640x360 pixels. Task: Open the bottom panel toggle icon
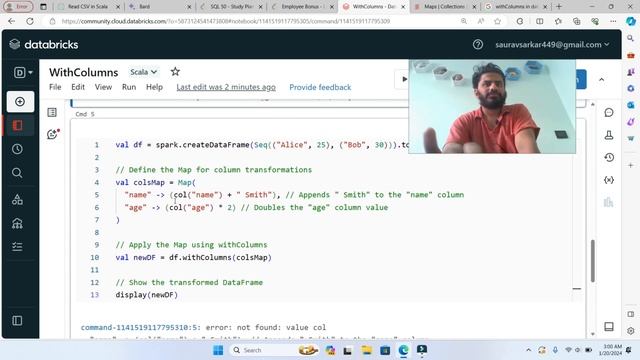tap(609, 327)
